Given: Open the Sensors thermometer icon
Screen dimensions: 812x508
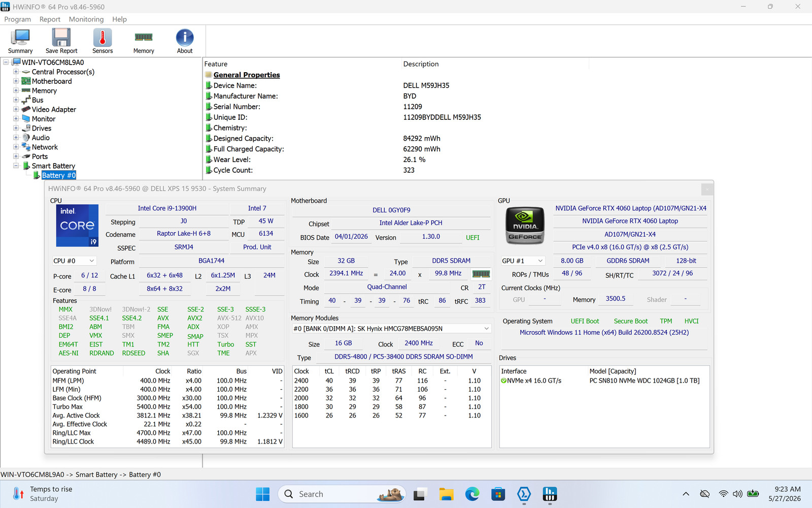Looking at the screenshot, I should pyautogui.click(x=103, y=41).
